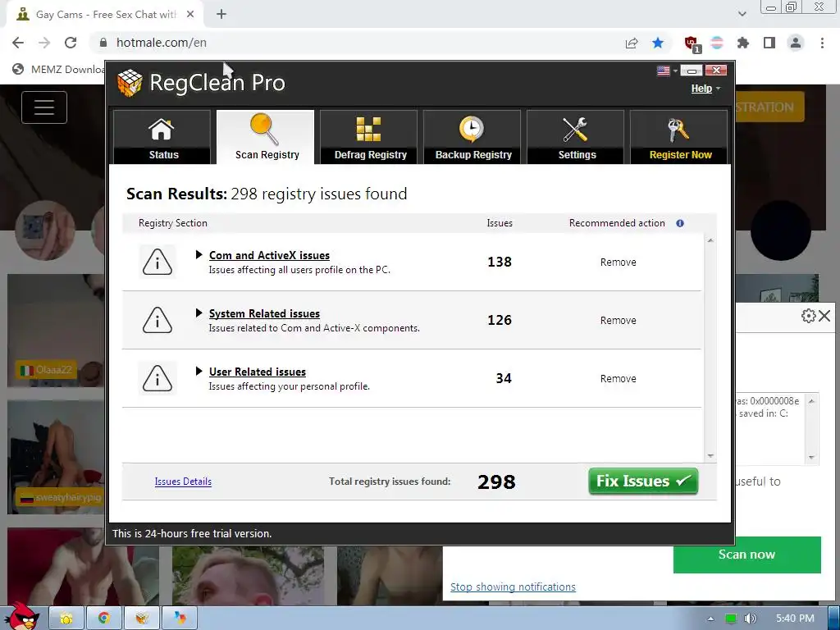Open the Settings tab in RegClean Pro
Image resolution: width=840 pixels, height=630 pixels.
pyautogui.click(x=575, y=137)
